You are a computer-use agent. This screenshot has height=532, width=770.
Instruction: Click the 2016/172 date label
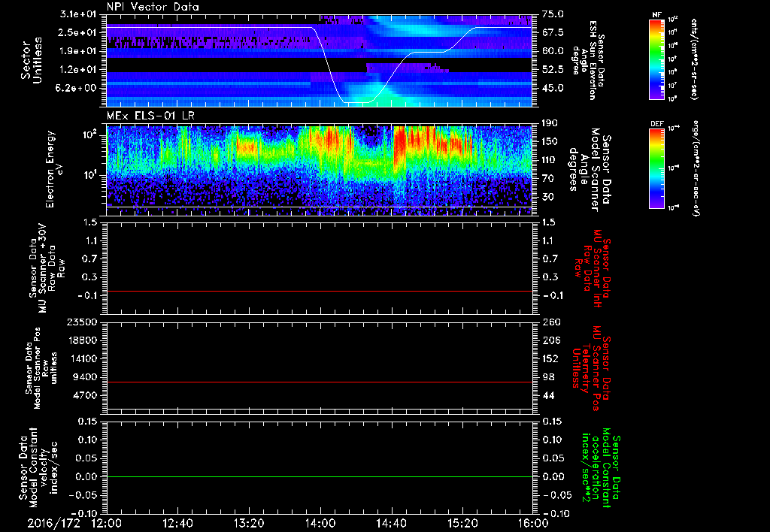click(x=53, y=523)
